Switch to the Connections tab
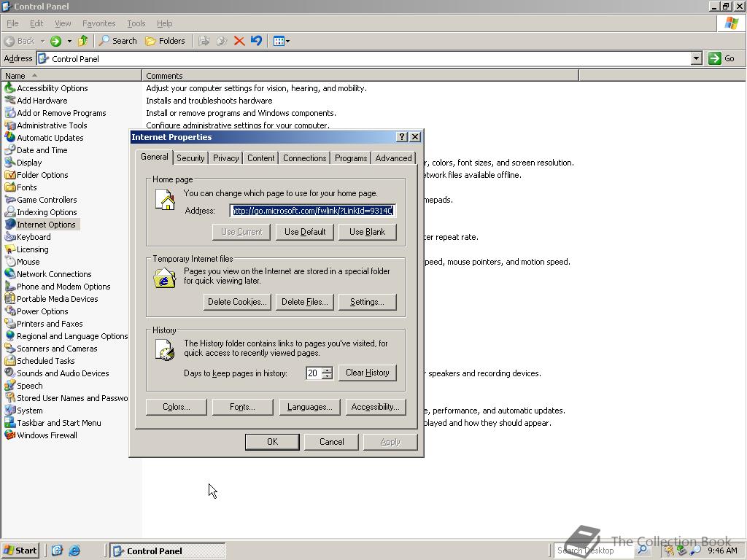Screen dimensions: 747x560 tap(304, 158)
